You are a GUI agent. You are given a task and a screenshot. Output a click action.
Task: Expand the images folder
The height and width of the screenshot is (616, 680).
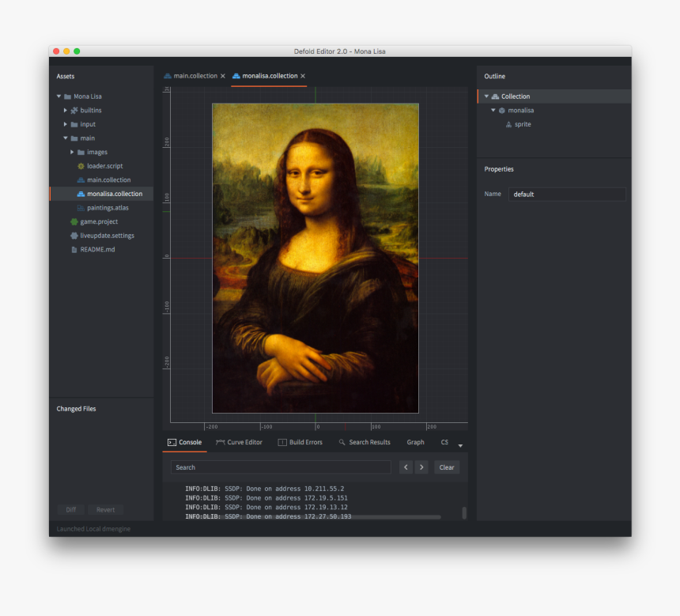[x=72, y=152]
